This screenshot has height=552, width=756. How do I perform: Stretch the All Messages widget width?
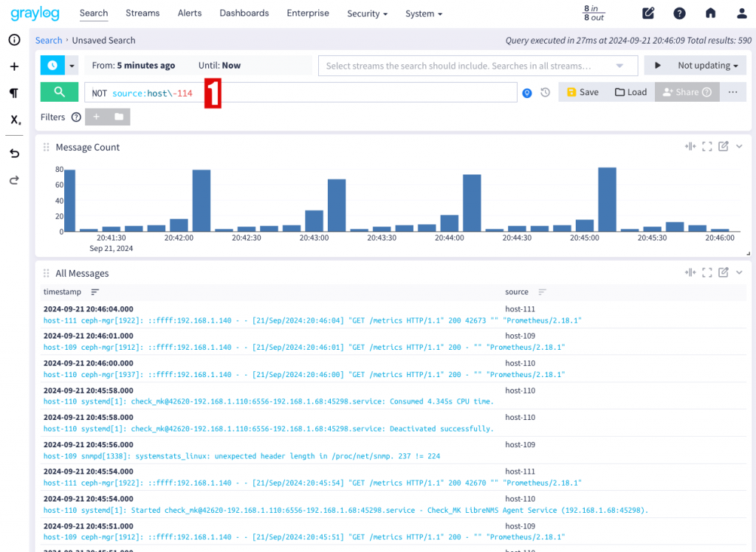(x=690, y=272)
